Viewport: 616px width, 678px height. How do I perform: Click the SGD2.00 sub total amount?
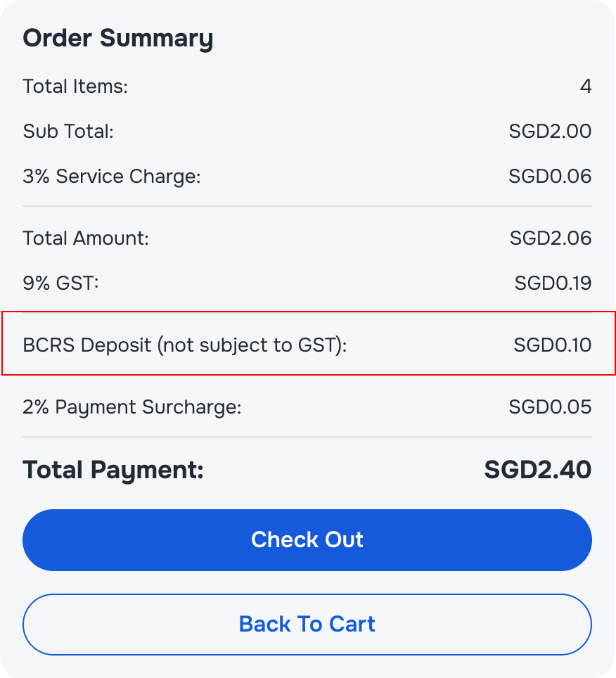(x=550, y=131)
